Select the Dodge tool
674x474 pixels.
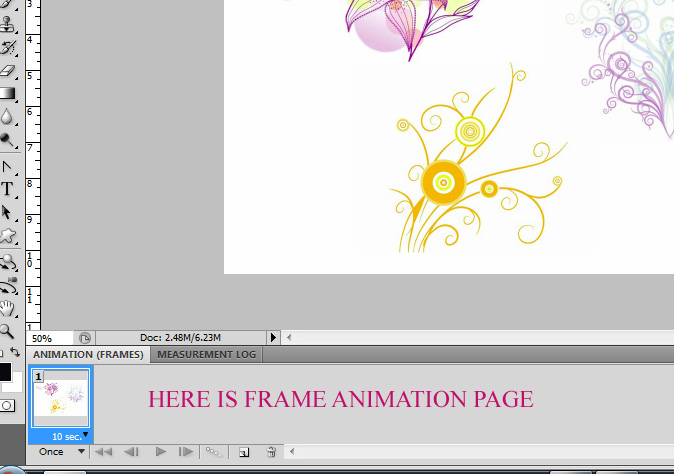tap(7, 140)
